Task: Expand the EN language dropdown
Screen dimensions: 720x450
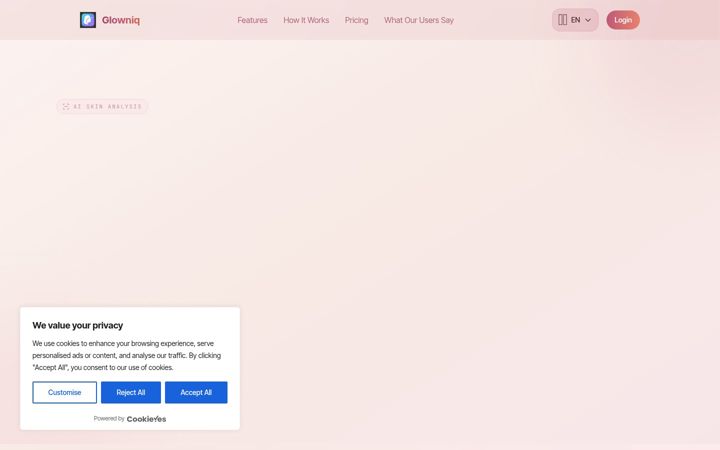Action: 575,20
